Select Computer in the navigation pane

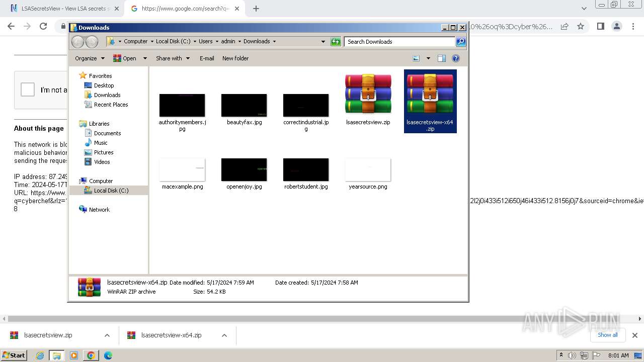101,181
